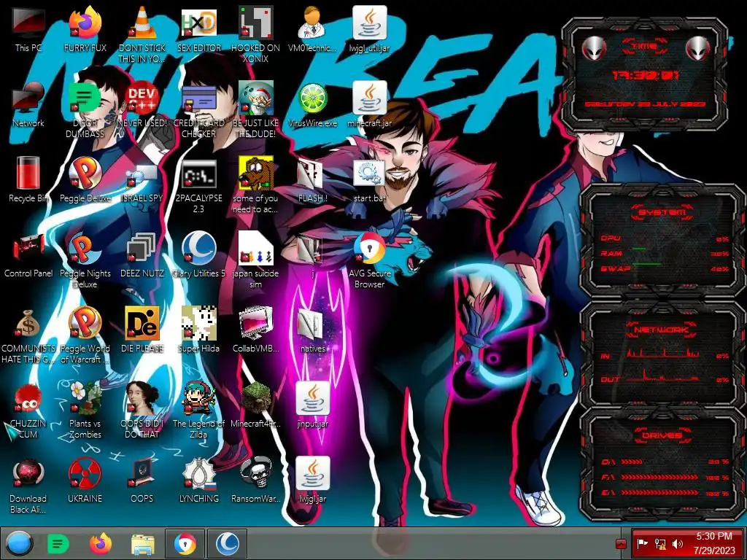Viewport: 747px width, 560px height.
Task: Click the Start orb button
Action: (x=19, y=543)
